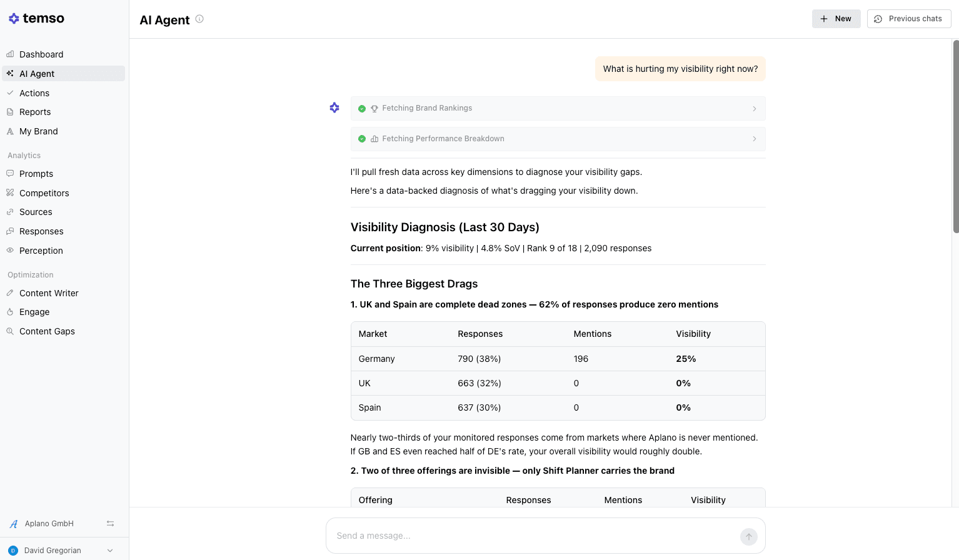Click the info icon beside AI Agent title
The image size is (959, 560).
199,19
